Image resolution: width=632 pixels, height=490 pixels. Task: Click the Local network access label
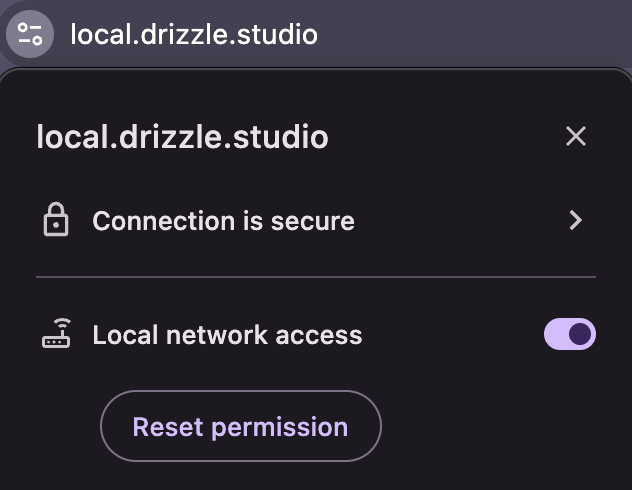[227, 334]
